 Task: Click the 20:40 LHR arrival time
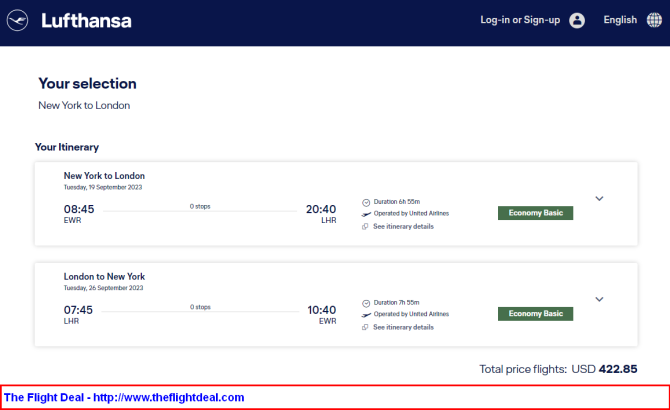coord(321,209)
